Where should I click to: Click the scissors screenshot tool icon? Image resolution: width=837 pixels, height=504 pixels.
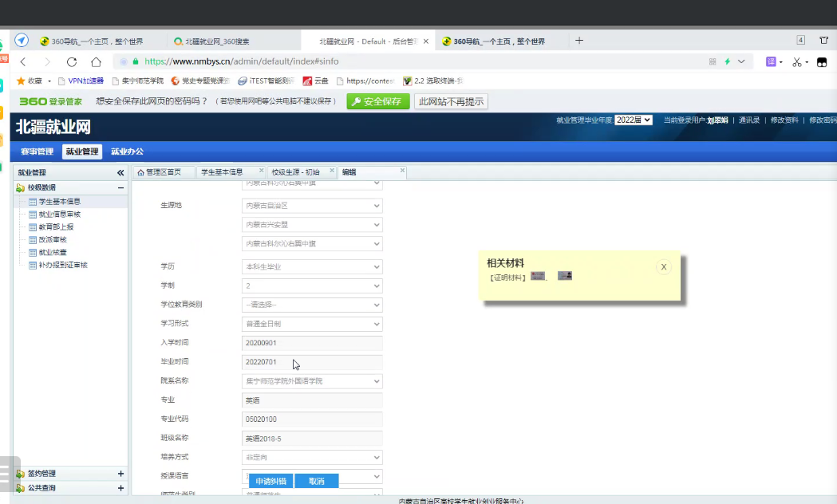tap(796, 61)
